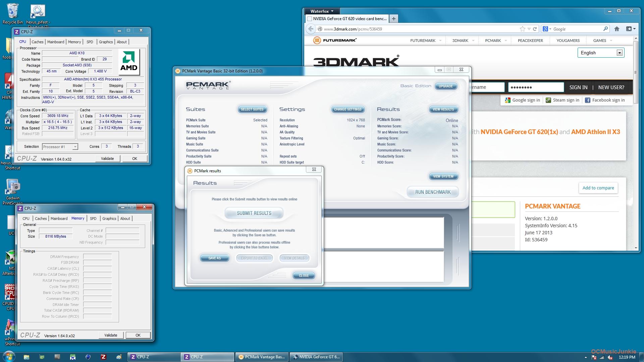Click PEACEKEEPER nav link

tap(530, 41)
